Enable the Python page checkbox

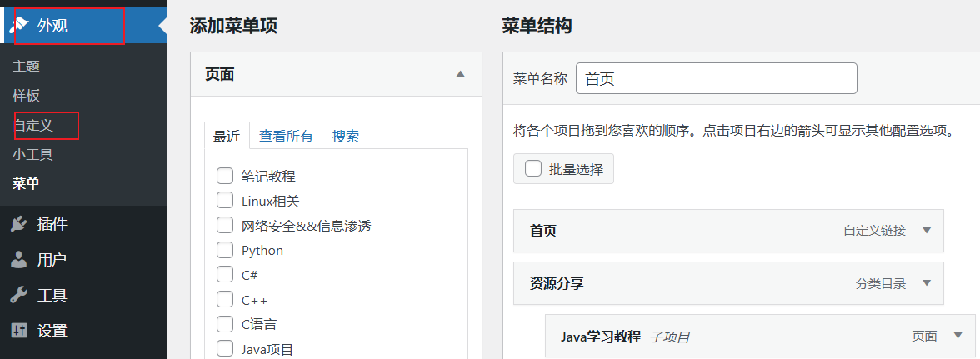click(224, 250)
